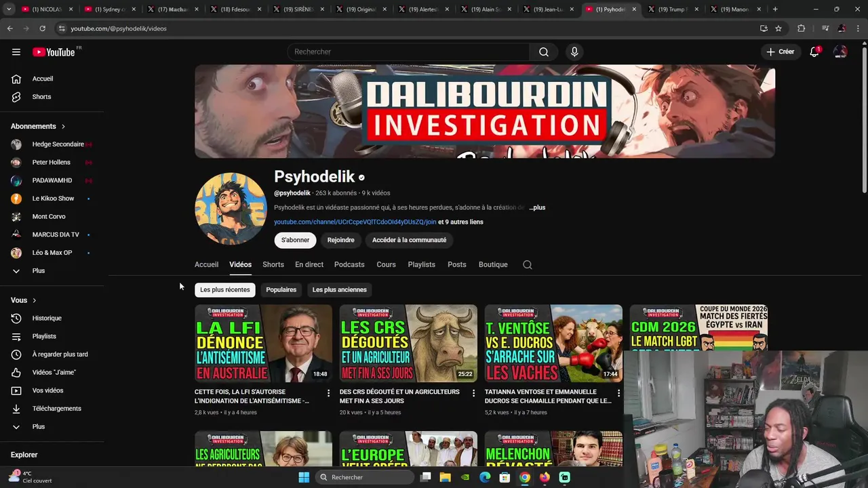Expand the Abonnements section header
The width and height of the screenshot is (868, 488).
tap(38, 127)
